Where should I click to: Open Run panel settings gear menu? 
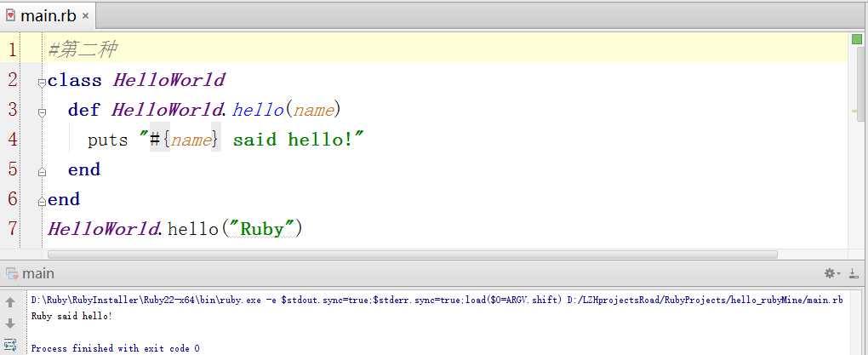pyautogui.click(x=831, y=273)
